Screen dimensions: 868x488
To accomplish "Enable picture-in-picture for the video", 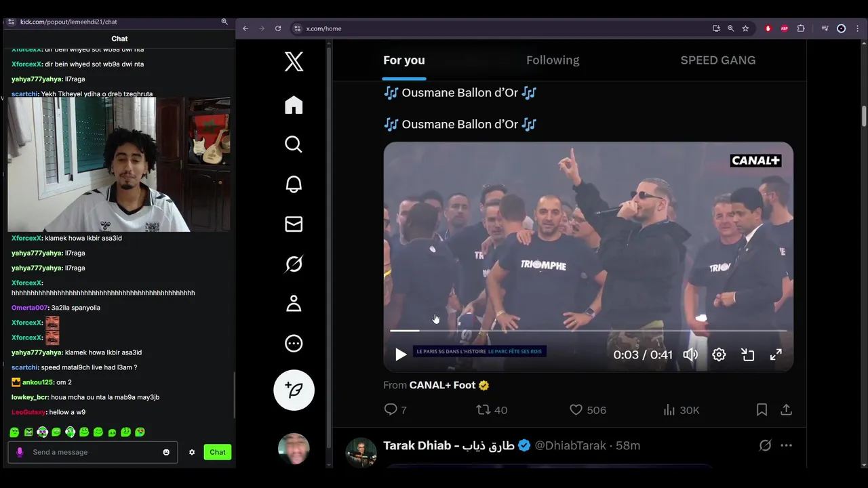I will tap(747, 354).
